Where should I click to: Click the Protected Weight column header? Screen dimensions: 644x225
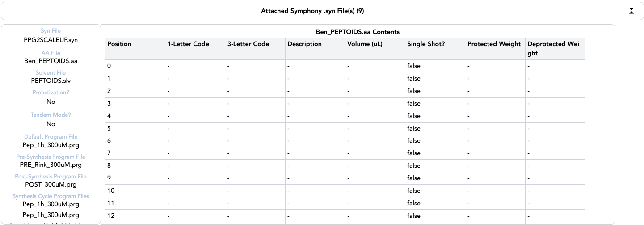point(494,44)
